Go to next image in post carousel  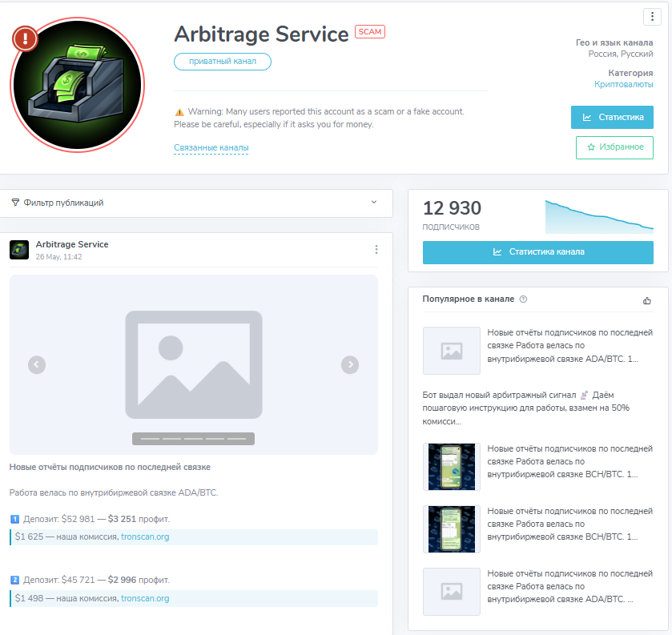point(350,364)
